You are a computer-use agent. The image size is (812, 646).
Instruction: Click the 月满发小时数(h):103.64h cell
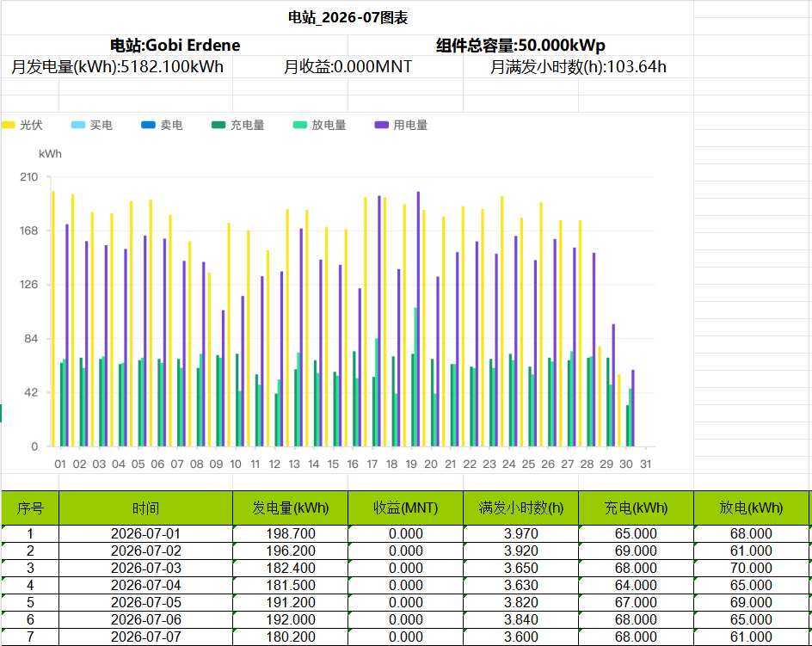click(x=578, y=67)
